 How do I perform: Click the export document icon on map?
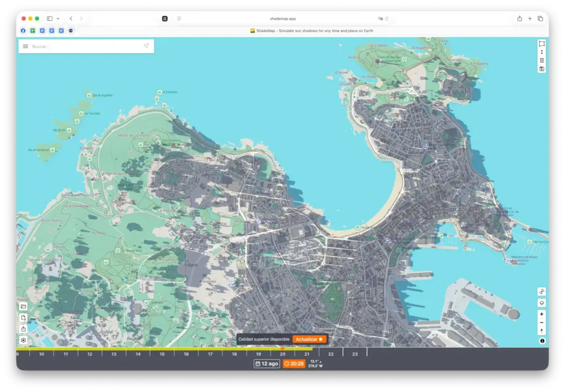click(23, 318)
